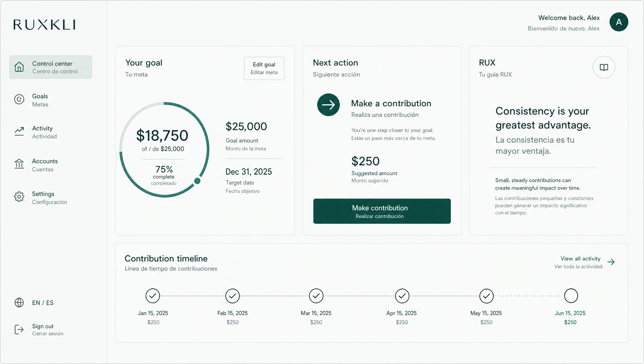The image size is (644, 364).
Task: Click the home icon for Control center
Action: 19,67
